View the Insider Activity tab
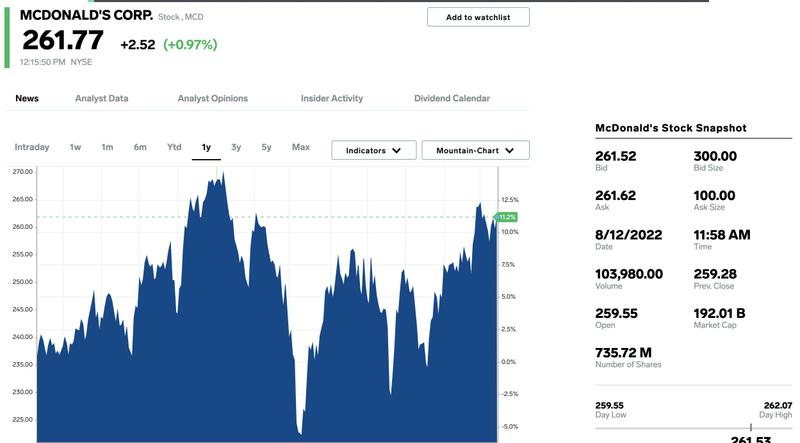Viewport: 800px width, 443px height. (x=332, y=99)
